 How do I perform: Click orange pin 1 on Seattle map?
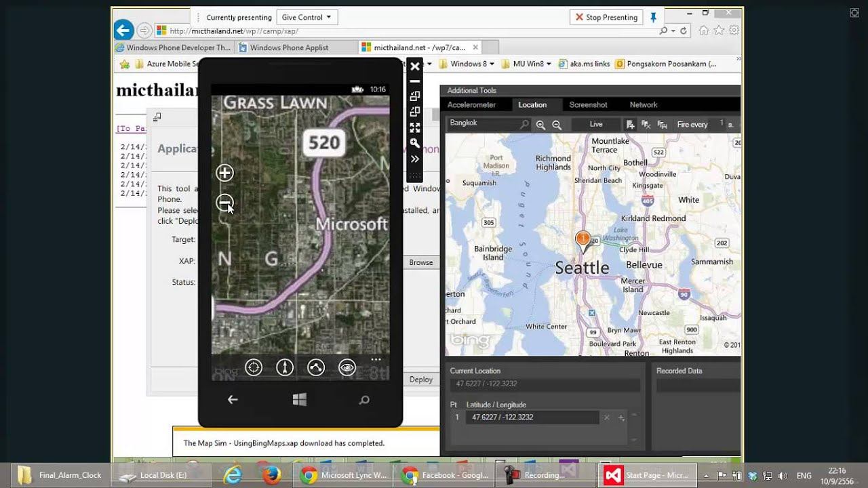[x=583, y=239]
